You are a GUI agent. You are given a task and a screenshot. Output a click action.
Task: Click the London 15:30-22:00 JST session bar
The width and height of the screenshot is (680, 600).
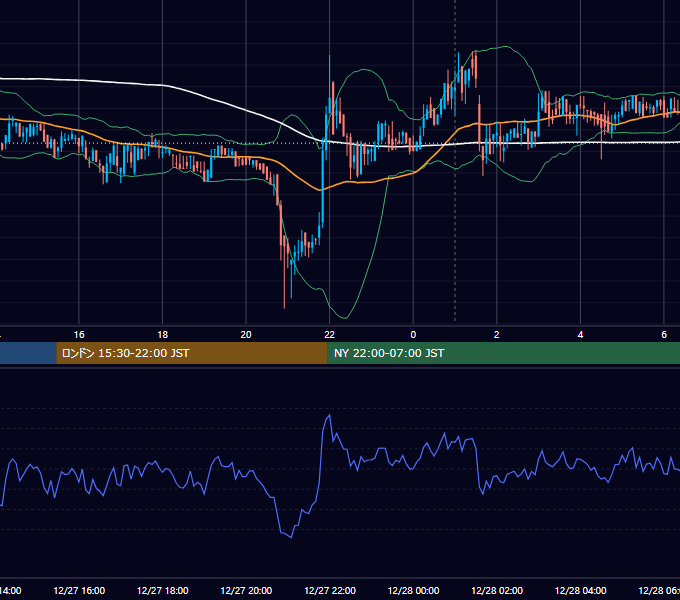(192, 353)
